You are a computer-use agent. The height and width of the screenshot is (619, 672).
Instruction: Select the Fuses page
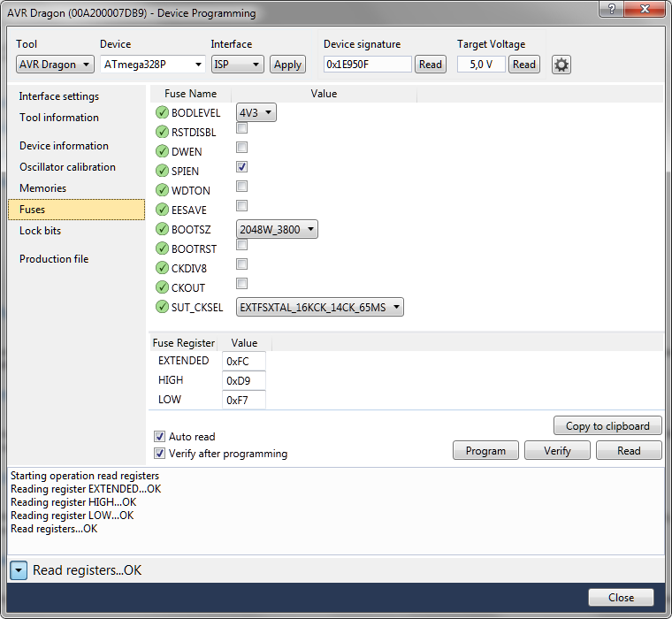pyautogui.click(x=76, y=210)
